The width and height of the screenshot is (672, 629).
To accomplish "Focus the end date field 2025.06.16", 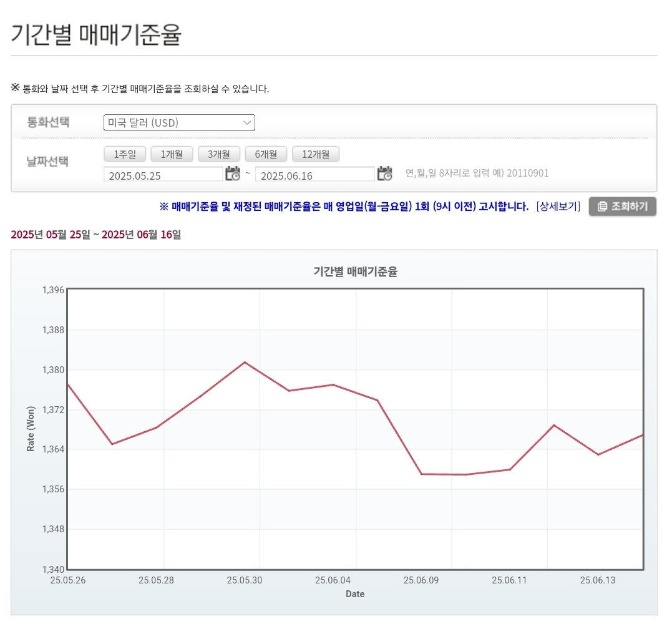I will [x=315, y=175].
